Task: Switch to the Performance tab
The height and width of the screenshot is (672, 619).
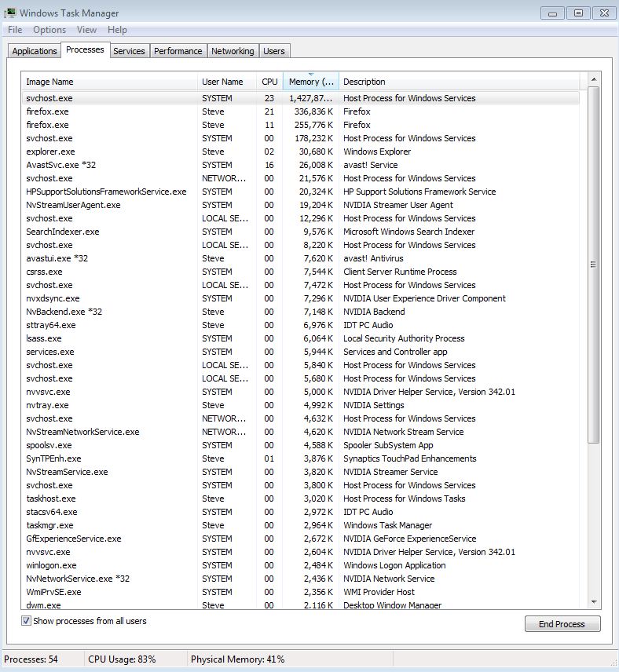Action: click(178, 51)
